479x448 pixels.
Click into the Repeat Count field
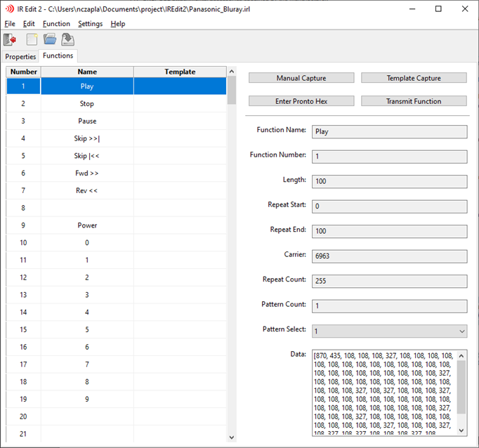click(x=390, y=281)
